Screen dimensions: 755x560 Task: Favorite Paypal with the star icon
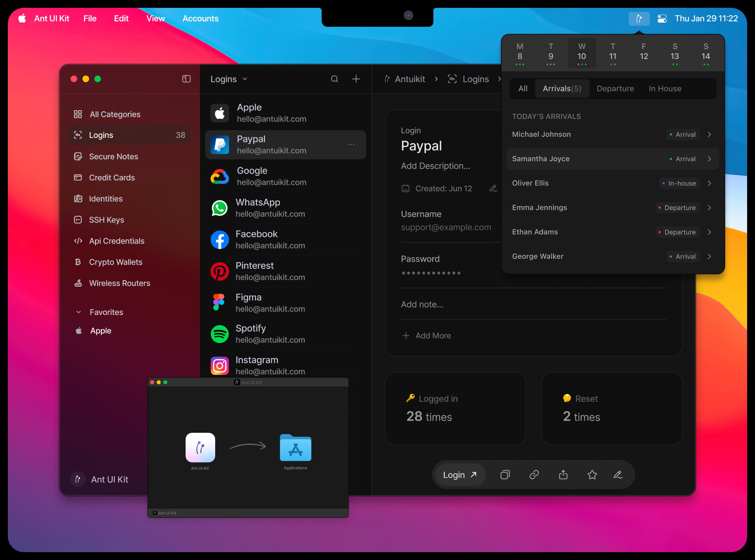pos(592,474)
